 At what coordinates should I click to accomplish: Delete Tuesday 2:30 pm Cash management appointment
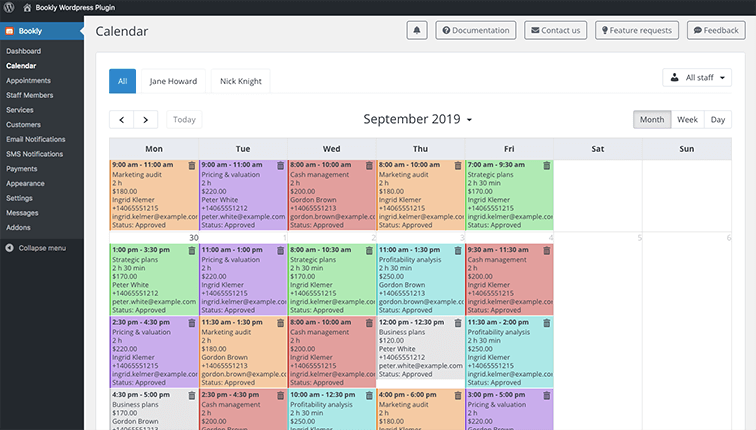(280, 395)
